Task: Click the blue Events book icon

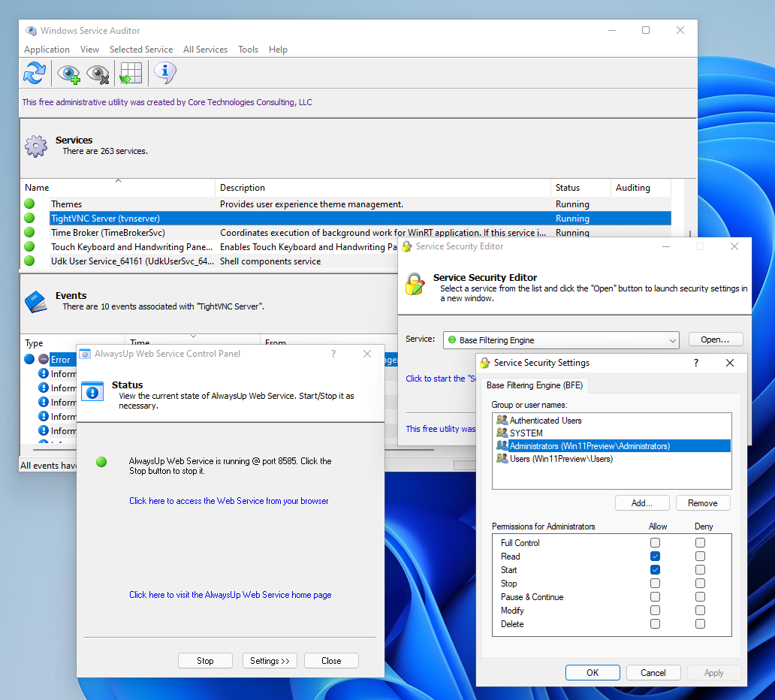Action: (36, 301)
